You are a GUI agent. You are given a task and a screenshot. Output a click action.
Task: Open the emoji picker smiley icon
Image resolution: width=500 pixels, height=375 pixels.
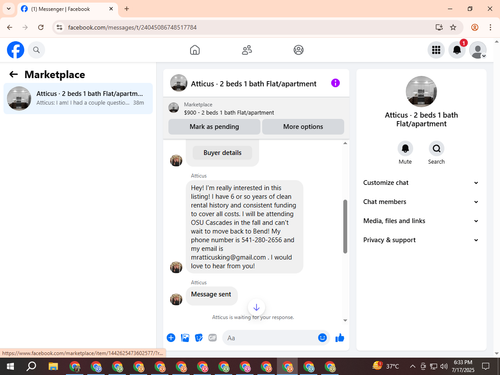tap(322, 338)
